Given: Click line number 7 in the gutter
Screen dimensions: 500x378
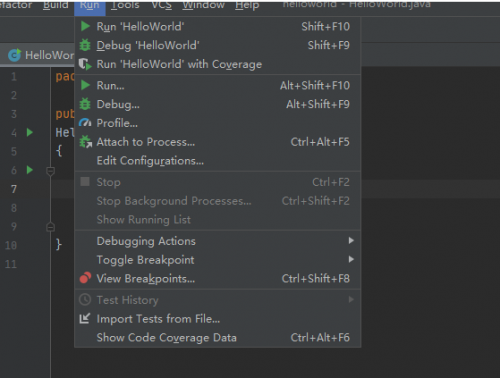Looking at the screenshot, I should pos(14,189).
